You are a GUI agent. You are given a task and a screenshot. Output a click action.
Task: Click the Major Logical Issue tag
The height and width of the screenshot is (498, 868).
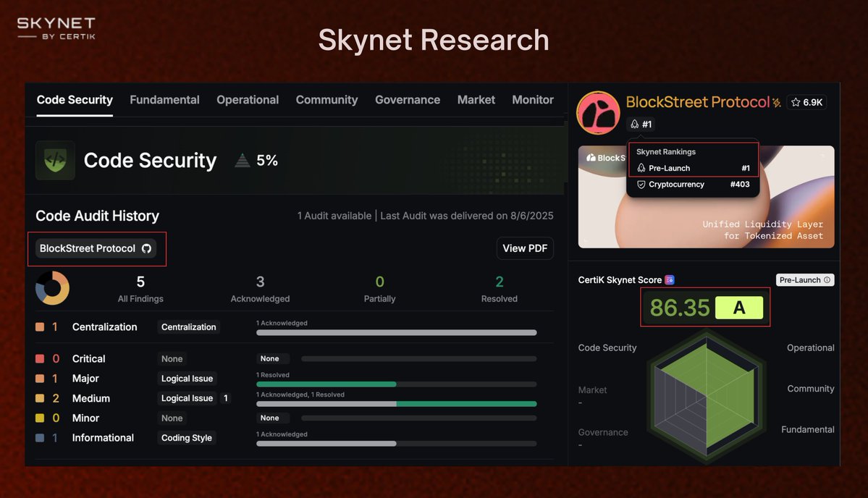pos(187,379)
